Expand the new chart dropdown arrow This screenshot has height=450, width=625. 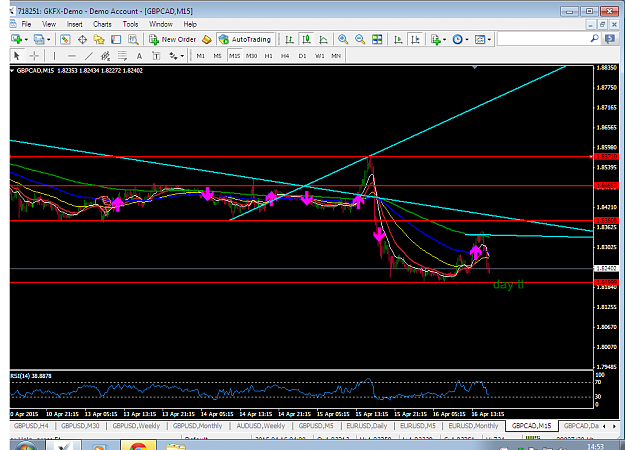(x=26, y=39)
